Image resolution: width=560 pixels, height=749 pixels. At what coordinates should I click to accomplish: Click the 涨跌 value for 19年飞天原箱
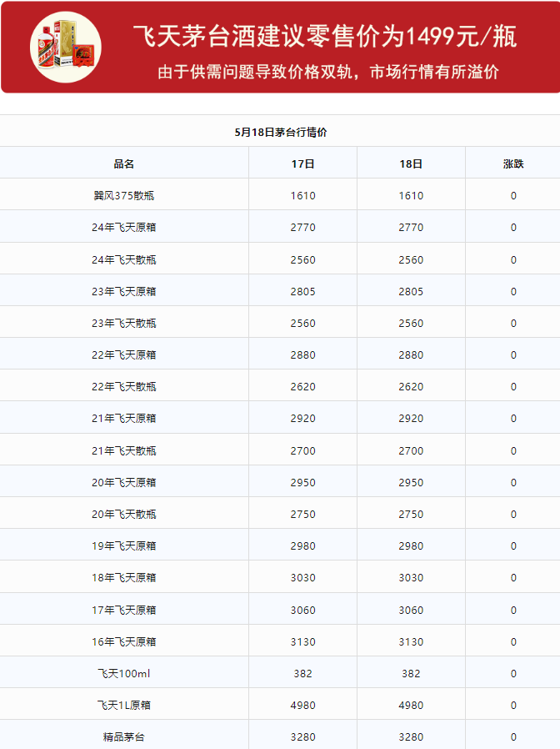[513, 546]
